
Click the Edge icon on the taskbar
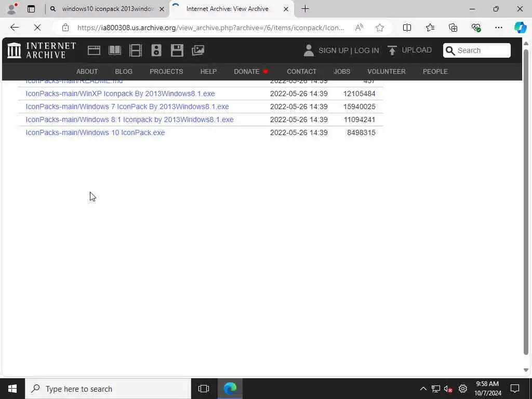tap(230, 389)
